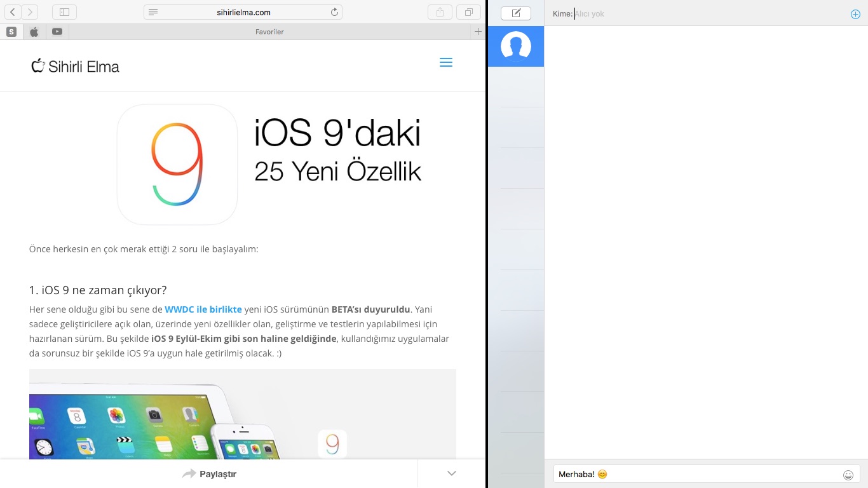This screenshot has width=868, height=488.
Task: Open the Safari share sheet icon
Action: tap(440, 12)
